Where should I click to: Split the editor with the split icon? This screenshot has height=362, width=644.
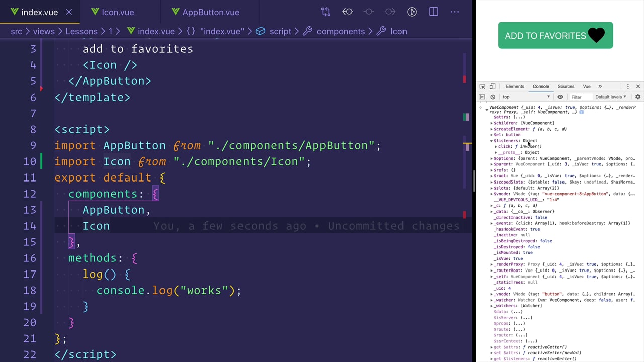point(433,12)
